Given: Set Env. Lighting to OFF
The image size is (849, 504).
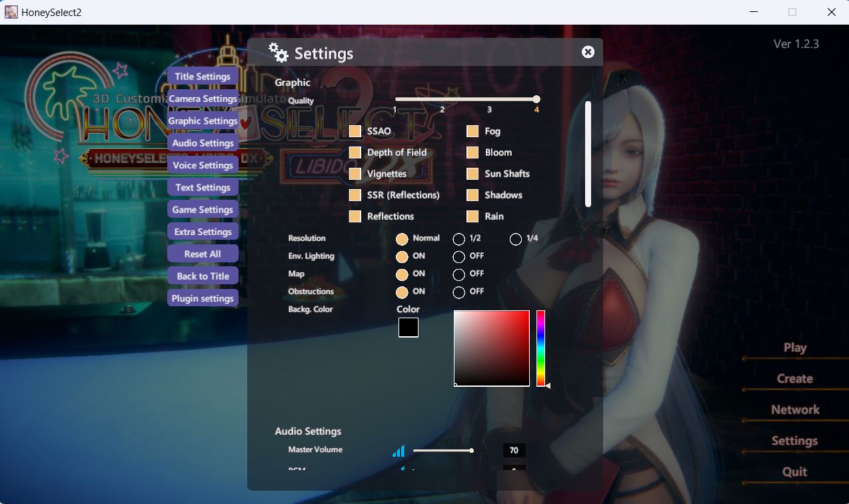Looking at the screenshot, I should point(458,257).
